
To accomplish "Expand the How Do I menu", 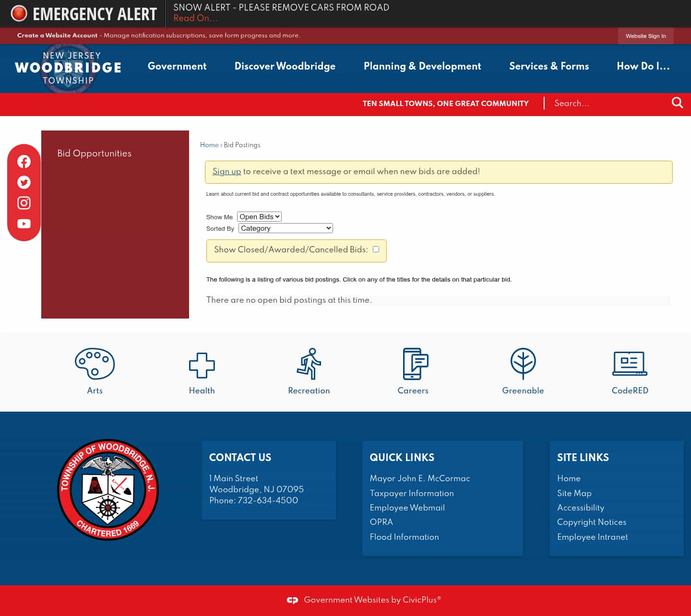I will [643, 67].
